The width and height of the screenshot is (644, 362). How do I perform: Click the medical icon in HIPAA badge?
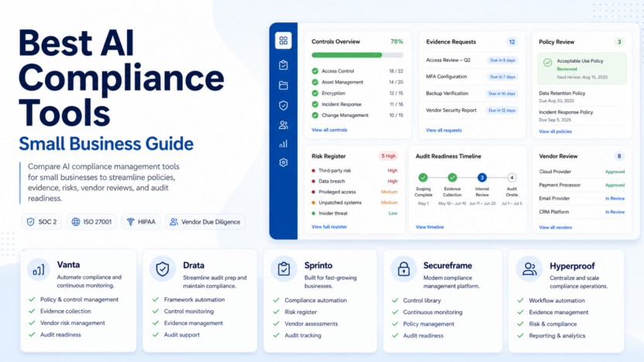131,222
